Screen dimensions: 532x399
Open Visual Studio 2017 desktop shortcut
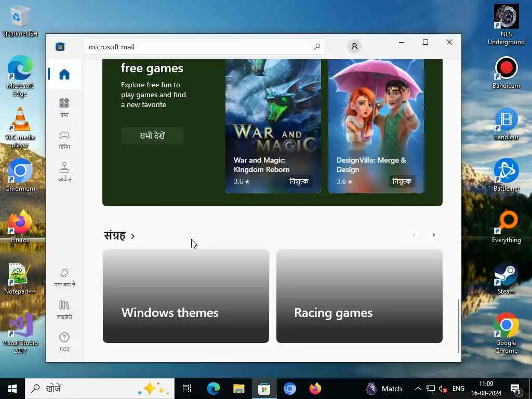(20, 333)
